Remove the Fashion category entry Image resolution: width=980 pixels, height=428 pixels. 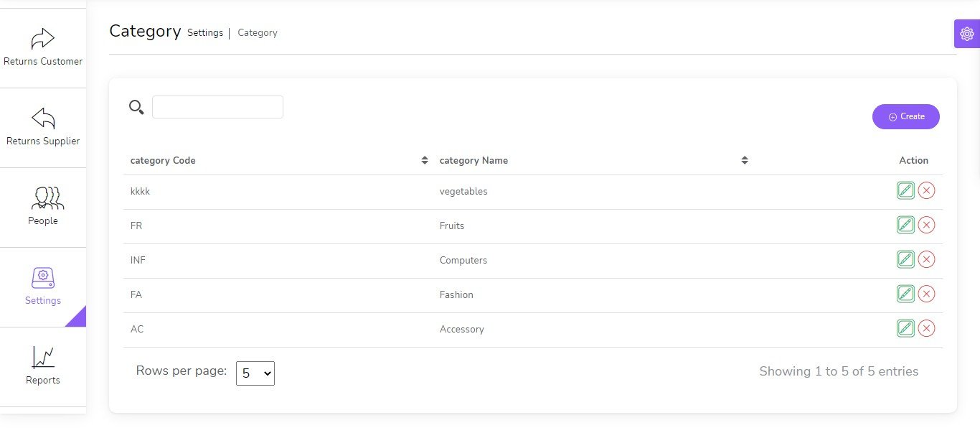[926, 294]
